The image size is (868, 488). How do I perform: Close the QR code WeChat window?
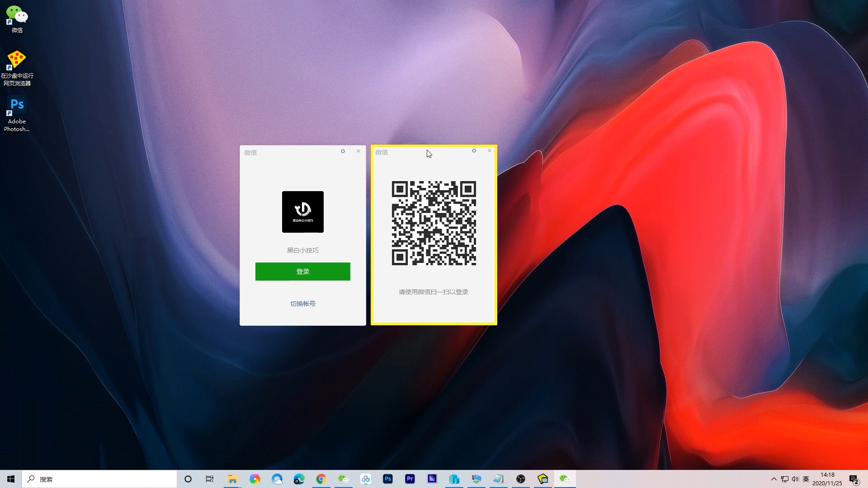[x=490, y=151]
